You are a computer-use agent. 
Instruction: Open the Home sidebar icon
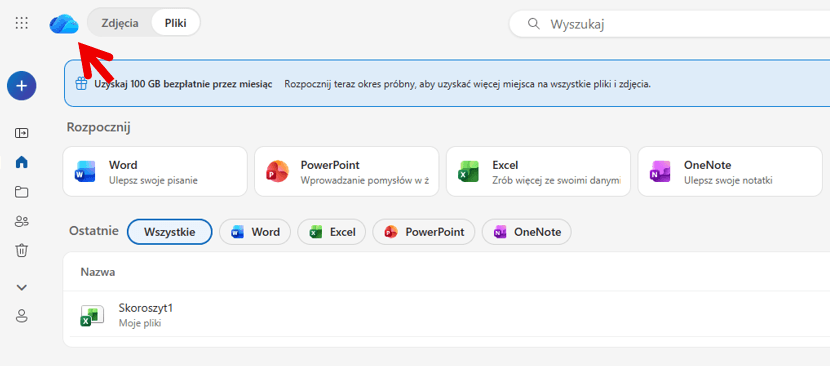point(21,162)
